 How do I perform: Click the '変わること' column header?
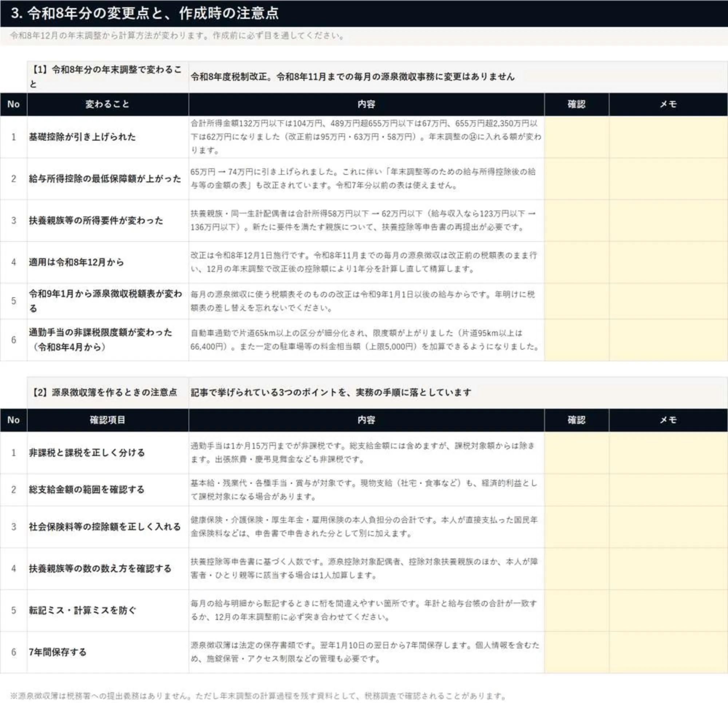(108, 104)
